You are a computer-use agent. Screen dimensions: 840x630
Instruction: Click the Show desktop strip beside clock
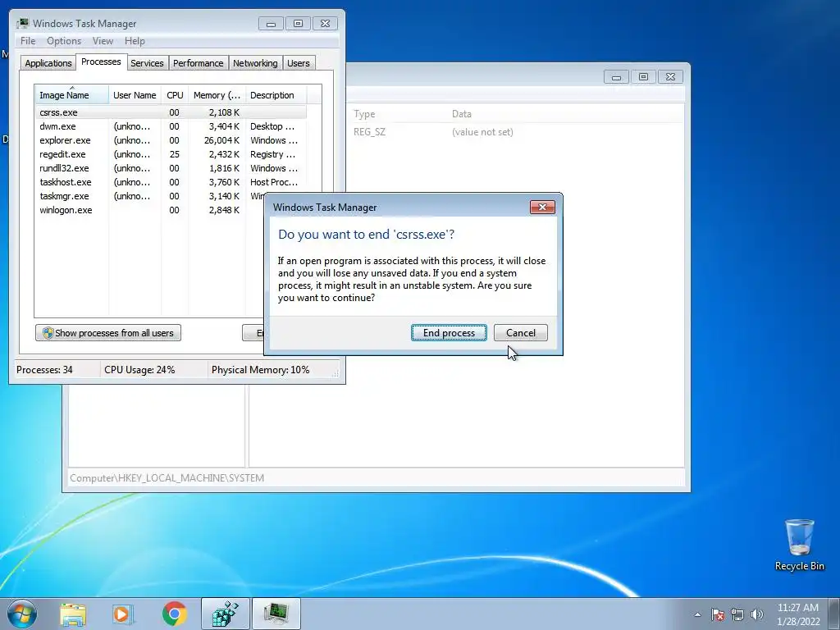834,614
